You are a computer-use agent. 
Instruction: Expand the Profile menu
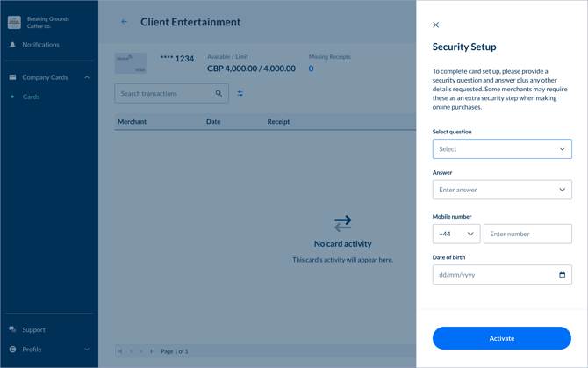click(x=87, y=350)
